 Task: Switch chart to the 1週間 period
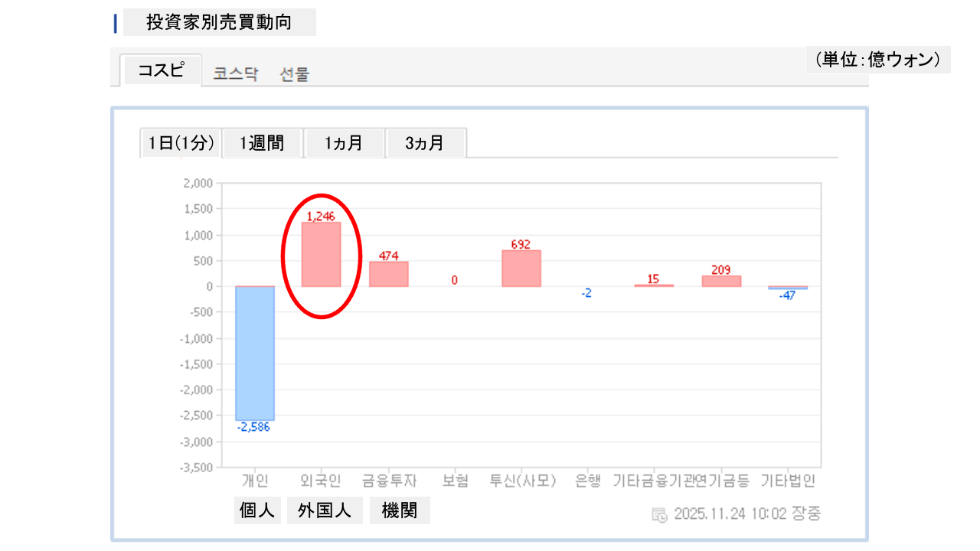(262, 143)
